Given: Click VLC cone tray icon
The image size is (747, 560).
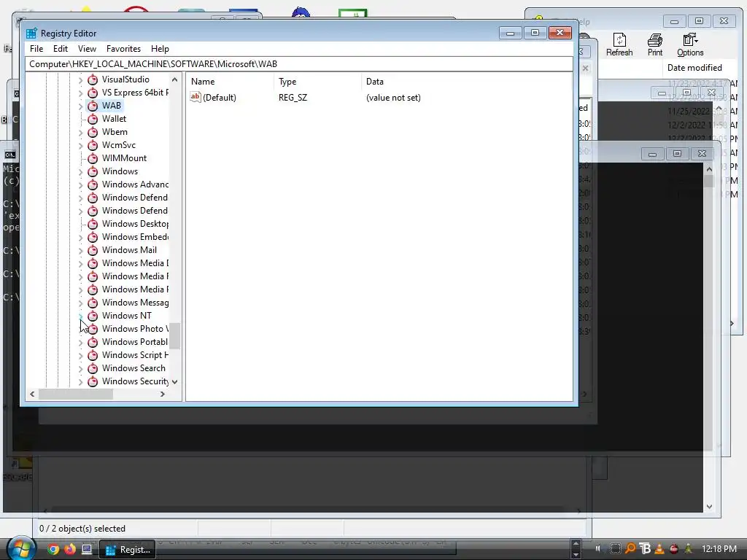Looking at the screenshot, I should 659,548.
